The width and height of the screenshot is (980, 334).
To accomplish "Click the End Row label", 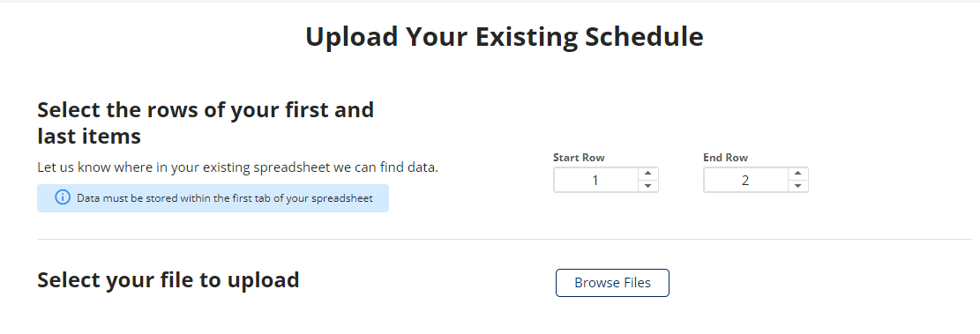I will pos(726,158).
